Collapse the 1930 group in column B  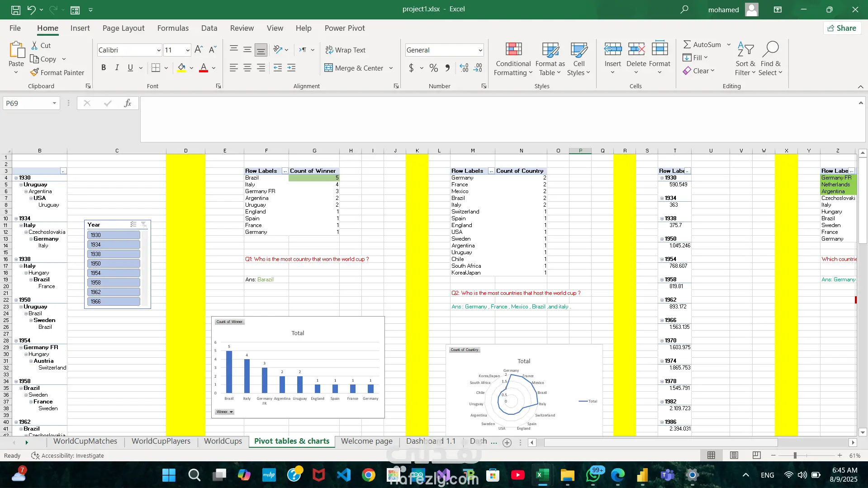16,178
